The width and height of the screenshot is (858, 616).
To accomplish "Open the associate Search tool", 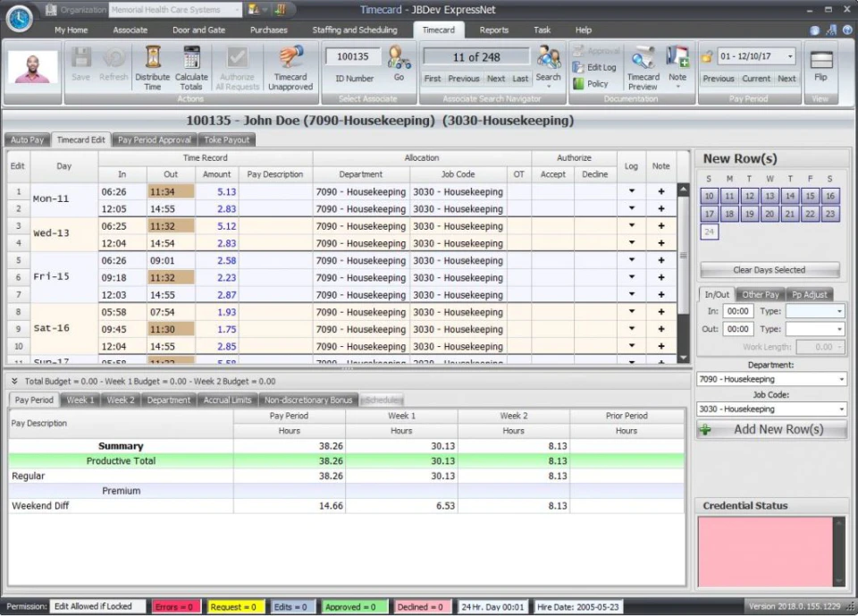I will click(548, 65).
